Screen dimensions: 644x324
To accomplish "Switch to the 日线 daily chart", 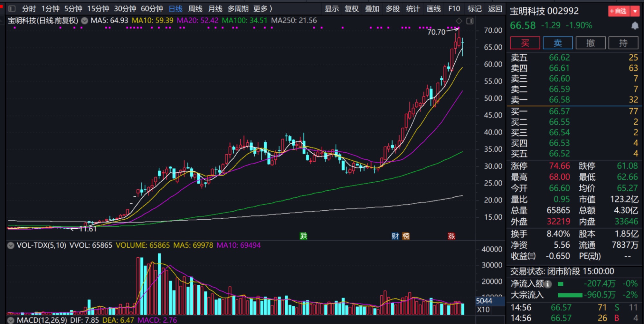I will click(x=175, y=9).
